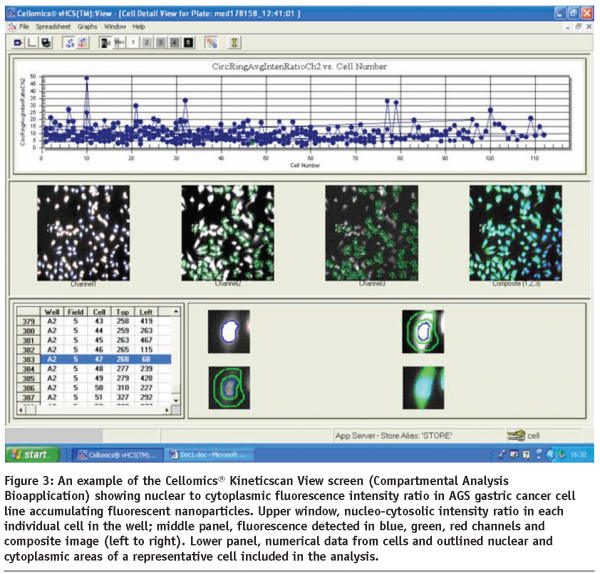Viewport: 600px width, 574px height.
Task: Select intensity level button 2
Action: coord(147,42)
